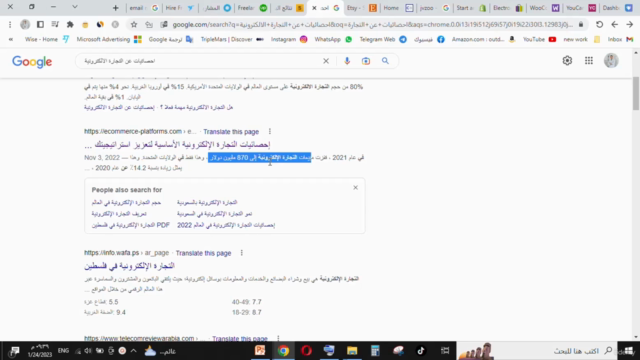Open the Google account avatar
The width and height of the screenshot is (640, 360).
tap(611, 60)
